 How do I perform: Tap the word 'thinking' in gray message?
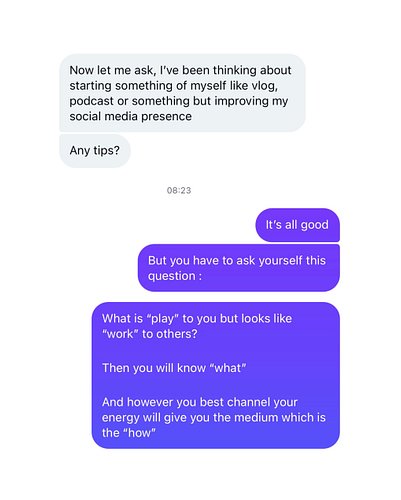click(x=235, y=71)
